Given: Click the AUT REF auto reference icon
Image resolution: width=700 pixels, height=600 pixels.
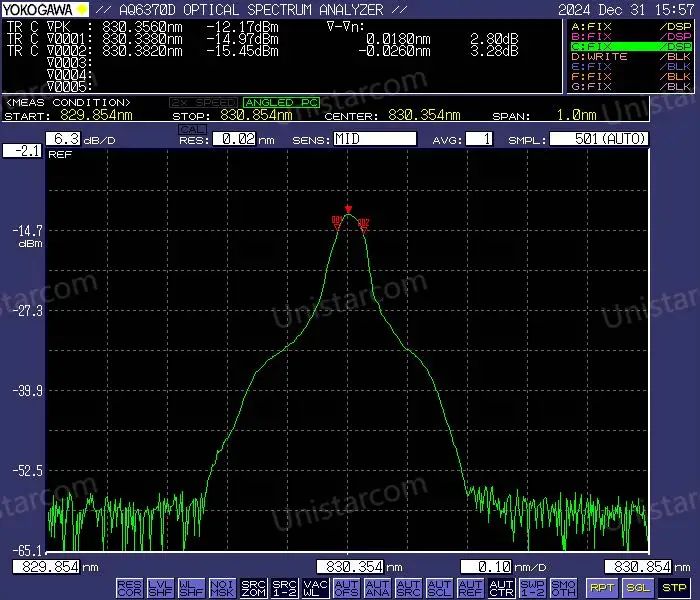Looking at the screenshot, I should point(471,588).
